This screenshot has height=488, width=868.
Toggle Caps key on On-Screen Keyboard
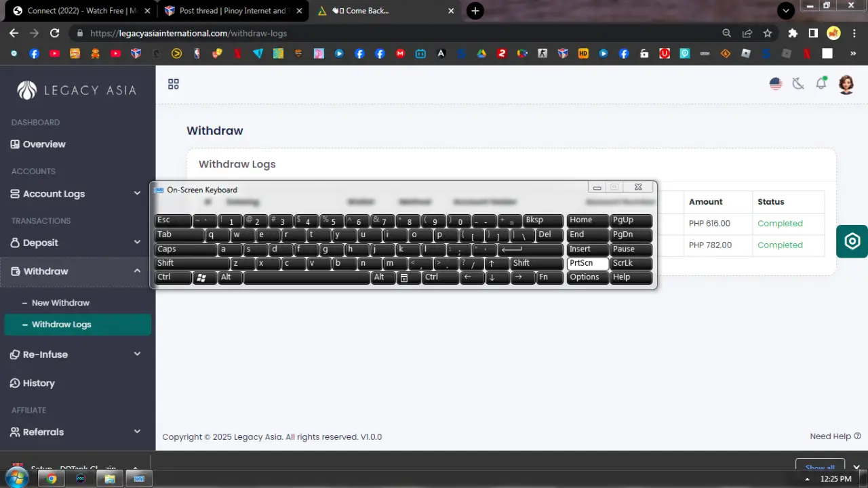click(x=186, y=249)
